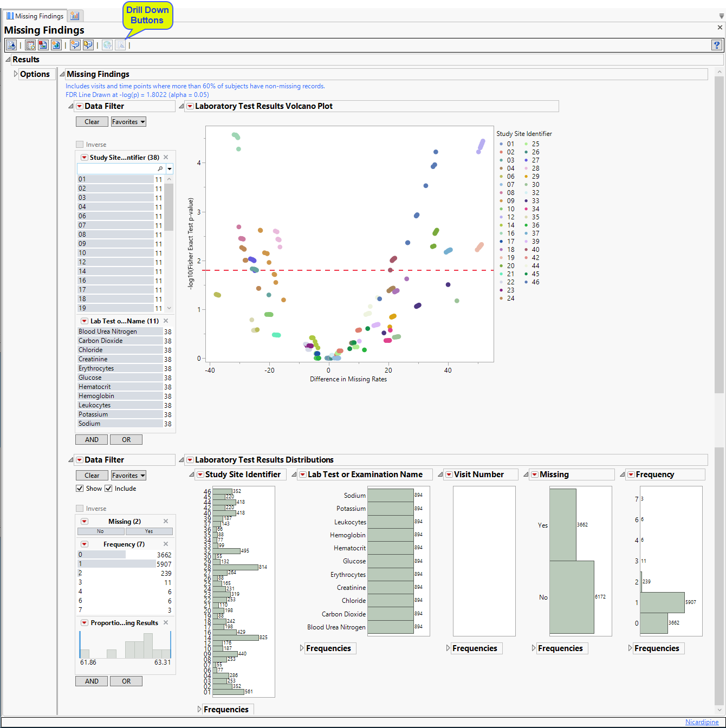Viewport: 726px width, 728px height.
Task: Click the calendar with magnifier toolbar icon
Action: pyautogui.click(x=30, y=45)
